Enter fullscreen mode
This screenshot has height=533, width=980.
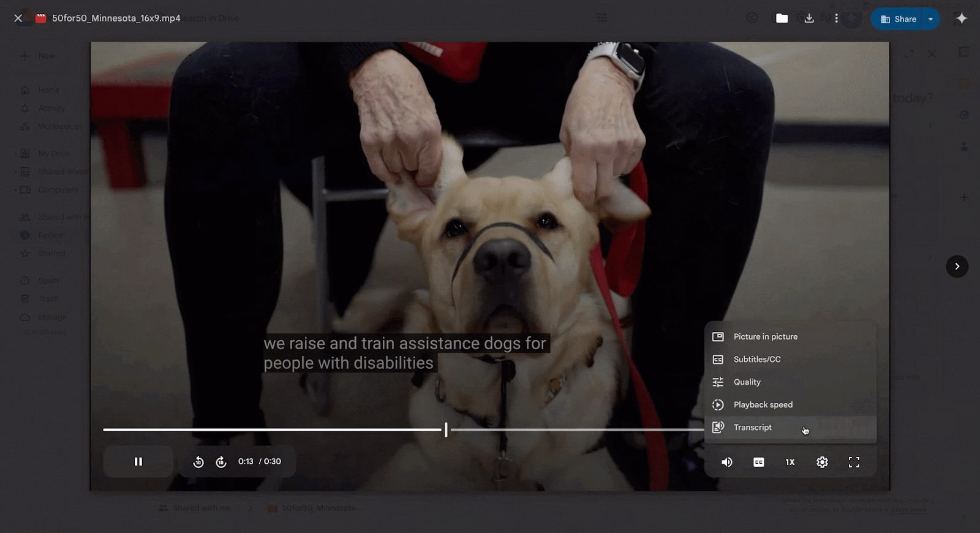[854, 462]
